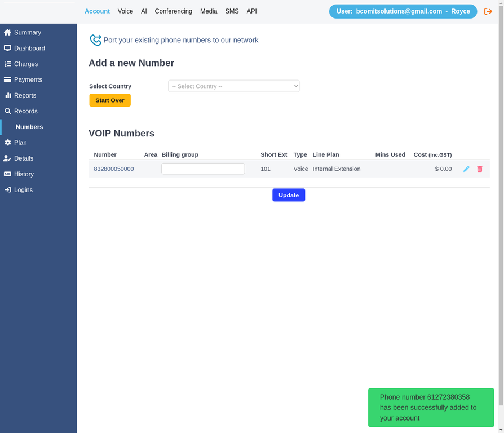This screenshot has width=504, height=433.
Task: Dismiss the green phone number added notification
Action: point(431,408)
